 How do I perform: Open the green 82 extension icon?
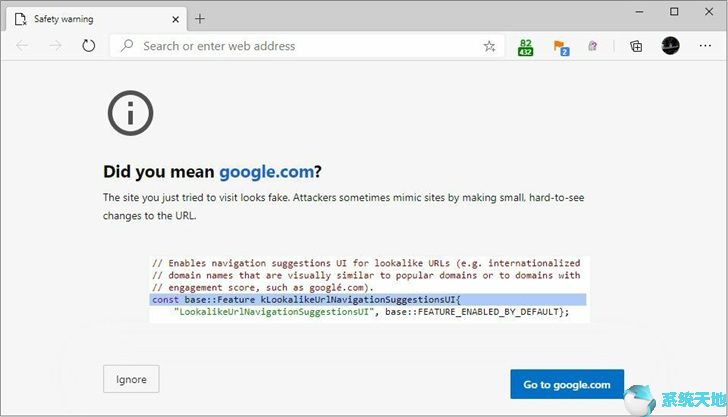coord(525,47)
